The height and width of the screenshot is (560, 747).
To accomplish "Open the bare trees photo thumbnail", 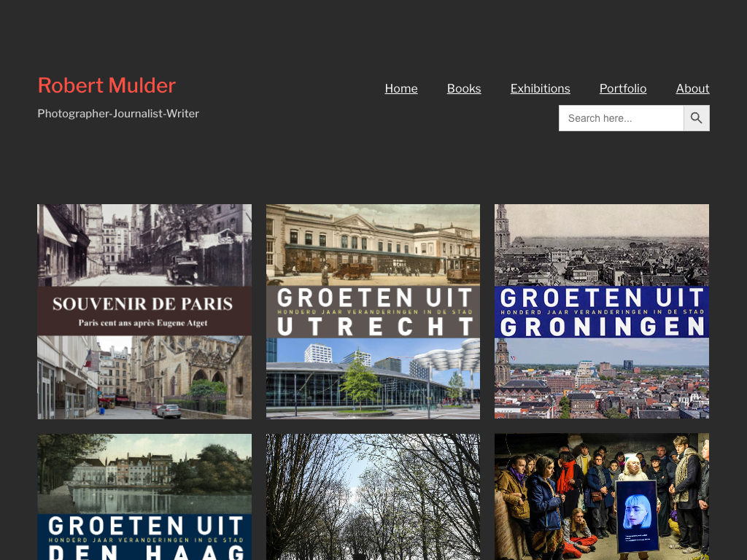I will (373, 497).
